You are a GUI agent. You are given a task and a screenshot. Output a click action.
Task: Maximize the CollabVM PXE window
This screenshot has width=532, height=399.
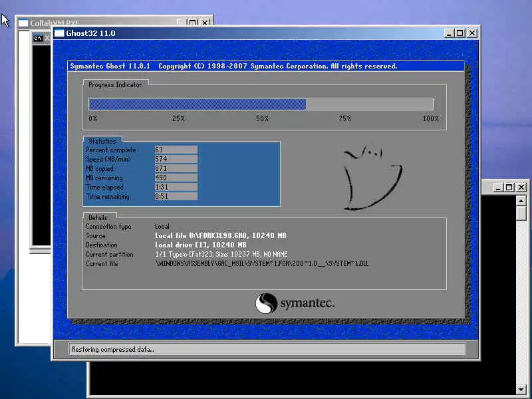pyautogui.click(x=192, y=23)
